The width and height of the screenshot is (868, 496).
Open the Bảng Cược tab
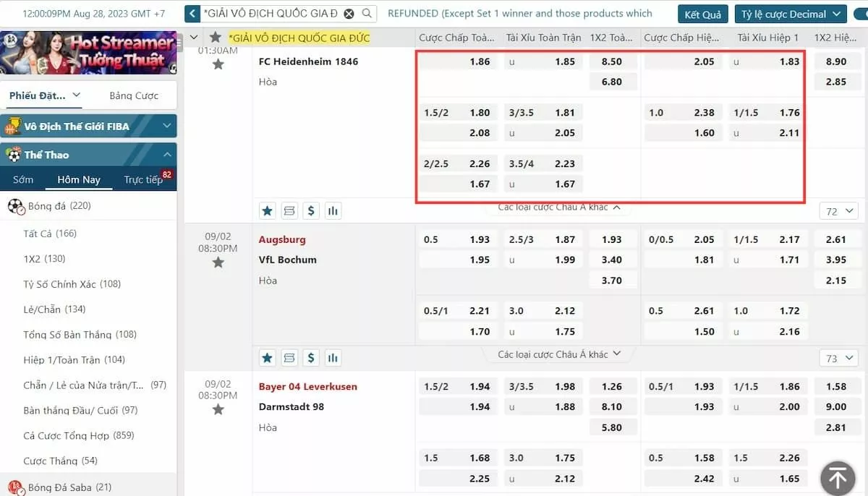[134, 95]
